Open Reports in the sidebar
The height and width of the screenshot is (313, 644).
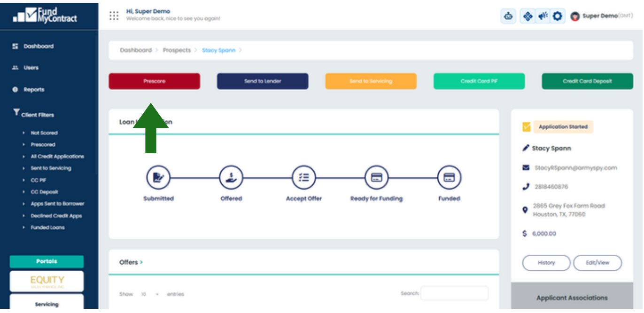point(34,89)
